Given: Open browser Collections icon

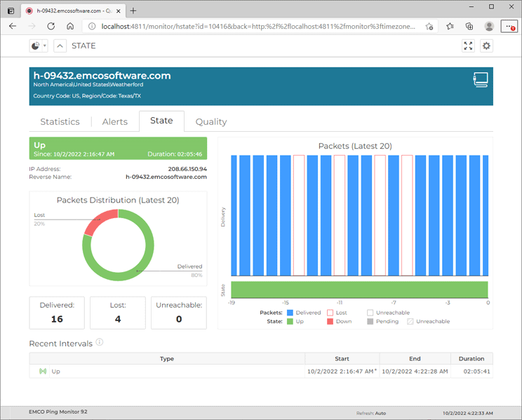Looking at the screenshot, I should click(x=469, y=26).
